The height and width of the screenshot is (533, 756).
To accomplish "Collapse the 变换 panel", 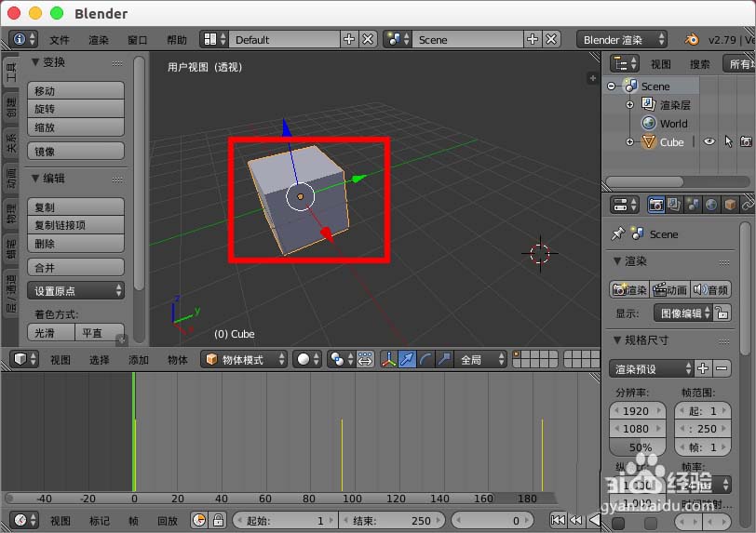I will (35, 62).
